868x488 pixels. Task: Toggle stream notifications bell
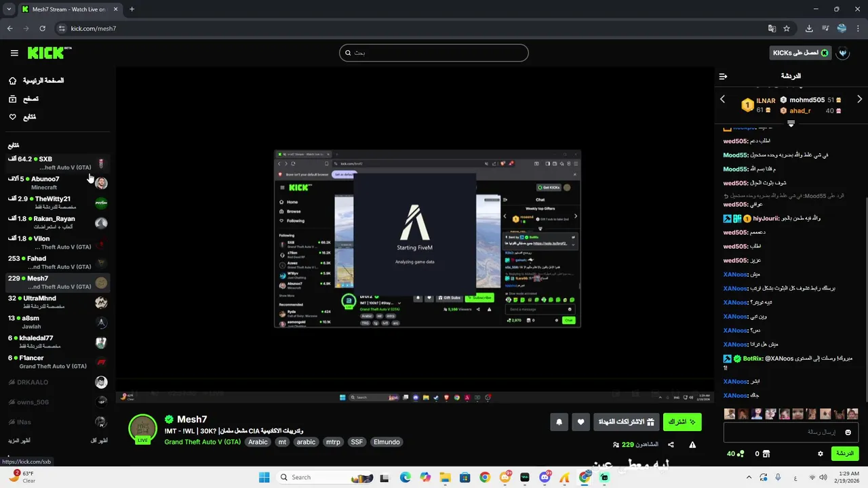pyautogui.click(x=559, y=422)
